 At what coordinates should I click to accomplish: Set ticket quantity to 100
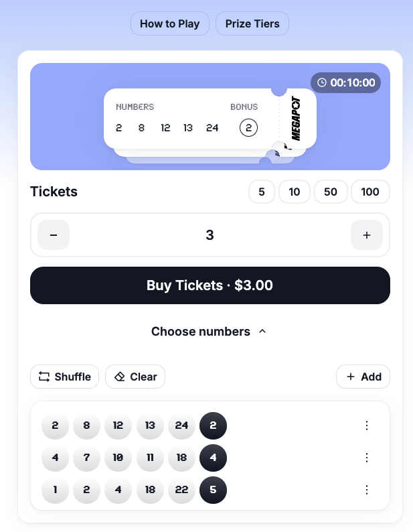[370, 192]
